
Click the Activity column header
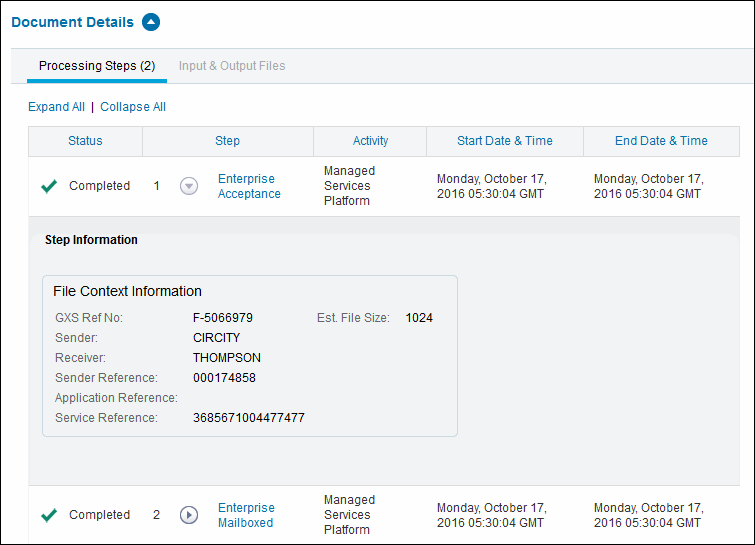tap(370, 141)
